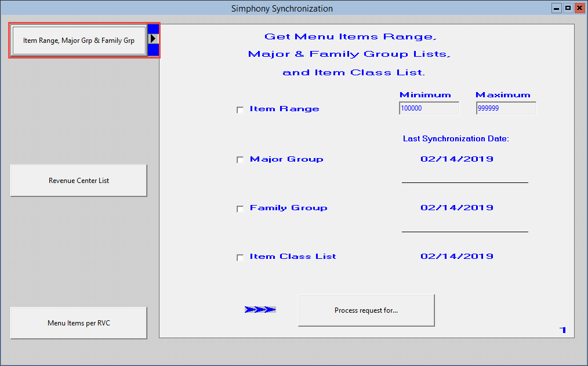This screenshot has width=588, height=366.
Task: Click the Minimum column label
Action: pyautogui.click(x=425, y=95)
